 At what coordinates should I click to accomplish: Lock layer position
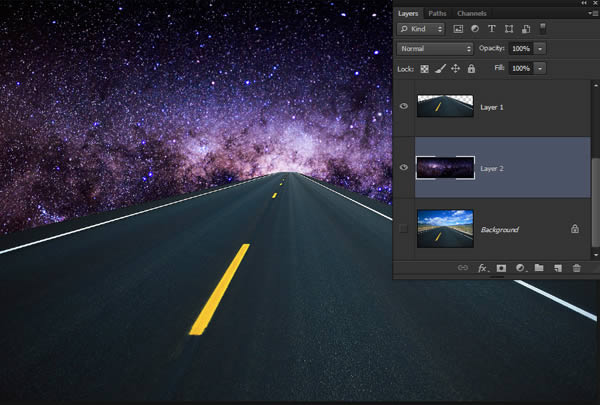(455, 69)
